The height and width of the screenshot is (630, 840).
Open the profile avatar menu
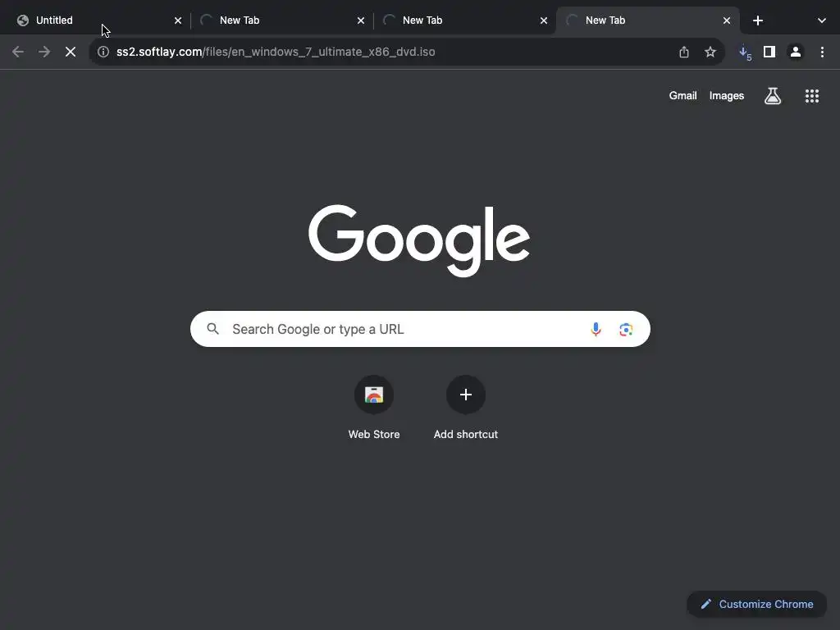click(796, 52)
